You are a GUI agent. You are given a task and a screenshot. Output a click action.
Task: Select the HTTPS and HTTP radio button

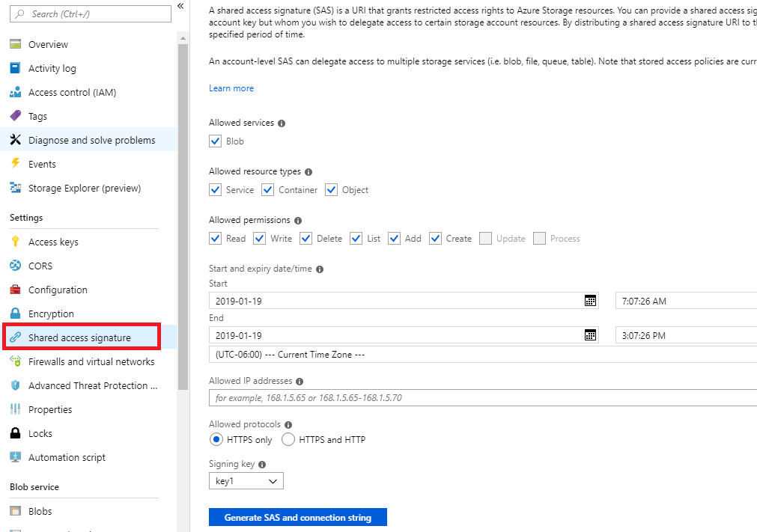click(288, 440)
